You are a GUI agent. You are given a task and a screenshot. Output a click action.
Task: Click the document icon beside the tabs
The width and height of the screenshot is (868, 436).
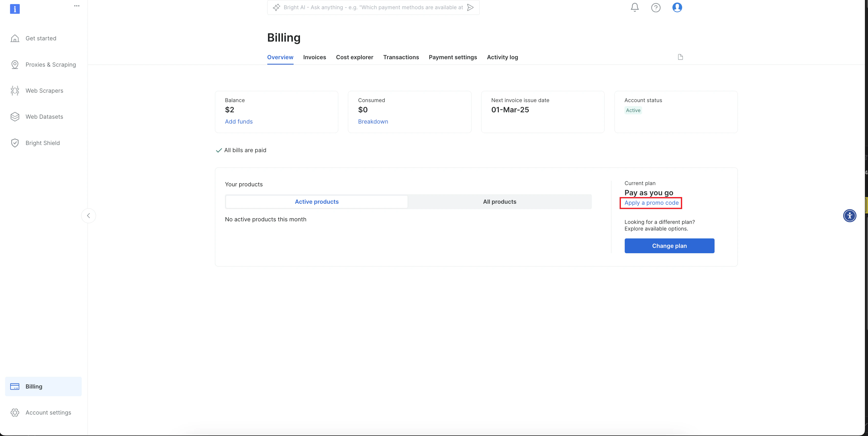point(680,57)
